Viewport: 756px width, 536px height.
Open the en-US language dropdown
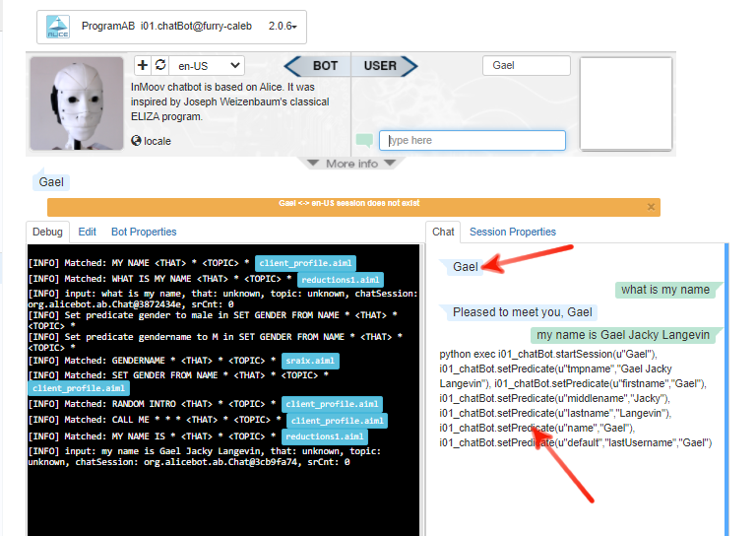pyautogui.click(x=207, y=66)
